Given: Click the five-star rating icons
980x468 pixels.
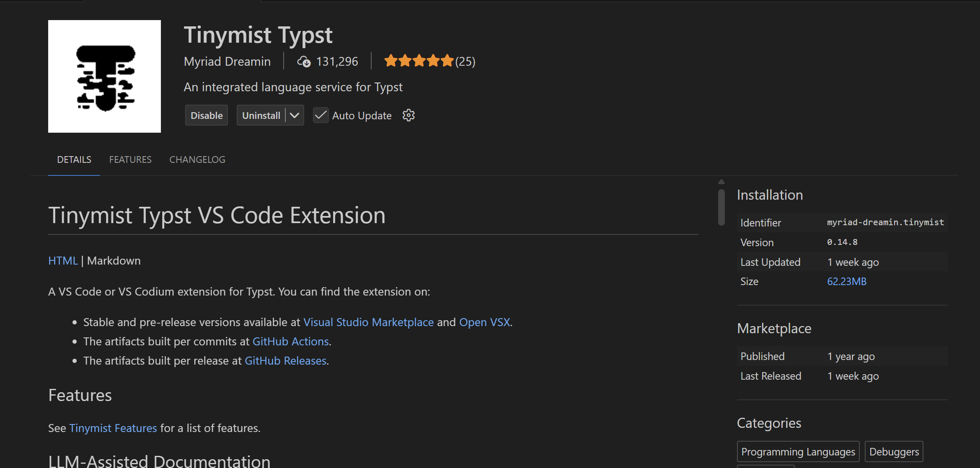Looking at the screenshot, I should pyautogui.click(x=419, y=61).
